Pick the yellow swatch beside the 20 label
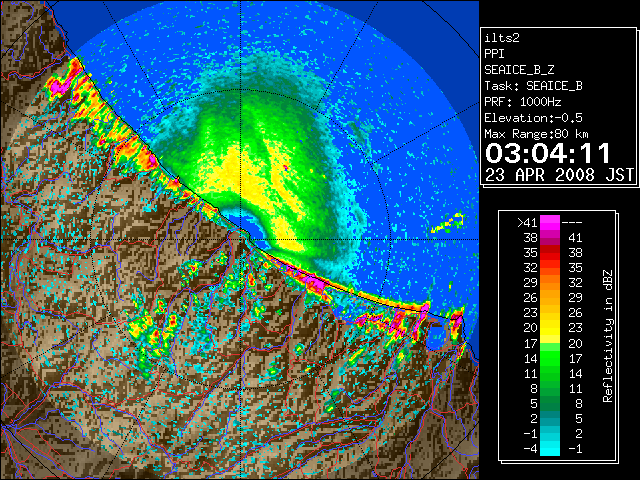The image size is (640, 480). tap(550, 328)
